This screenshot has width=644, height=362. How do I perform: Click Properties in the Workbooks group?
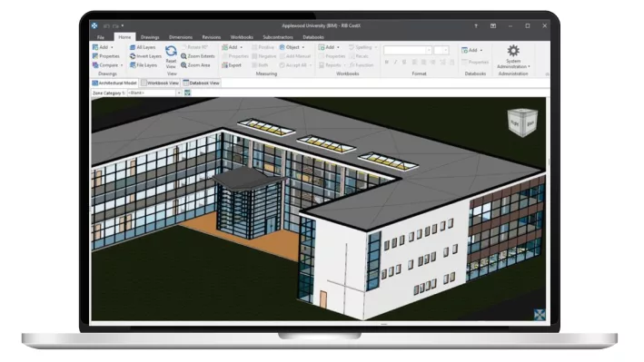tap(332, 56)
